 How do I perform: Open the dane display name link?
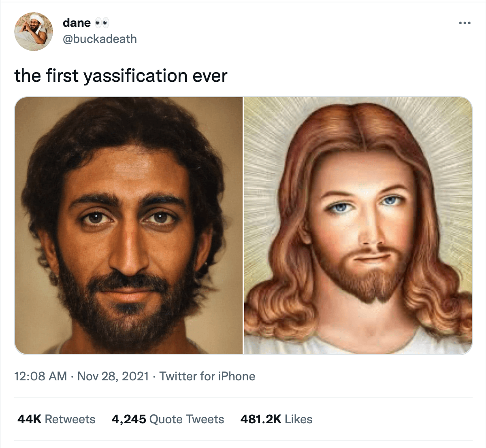[77, 23]
